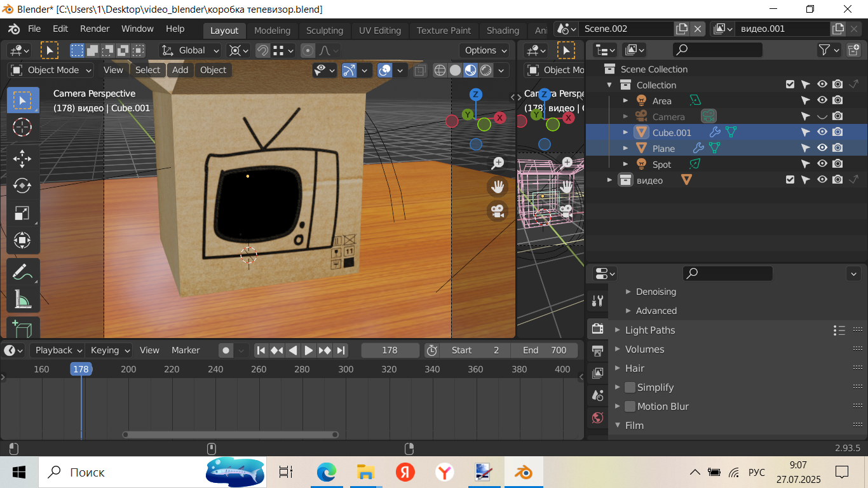The width and height of the screenshot is (868, 488).
Task: Click the End frame field
Action: (544, 350)
